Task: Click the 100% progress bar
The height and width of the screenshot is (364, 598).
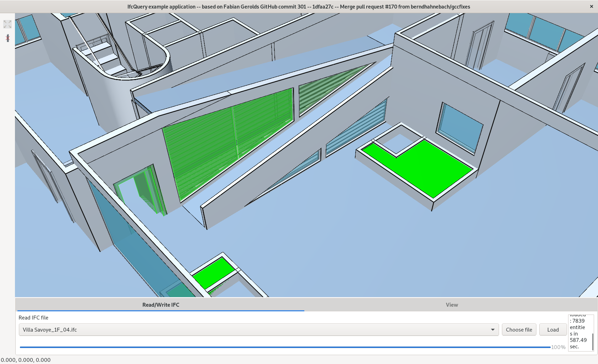Action: pos(285,347)
